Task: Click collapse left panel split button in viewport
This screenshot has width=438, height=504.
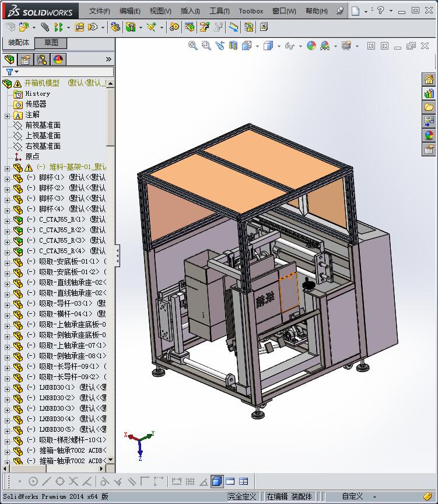Action: point(371,45)
